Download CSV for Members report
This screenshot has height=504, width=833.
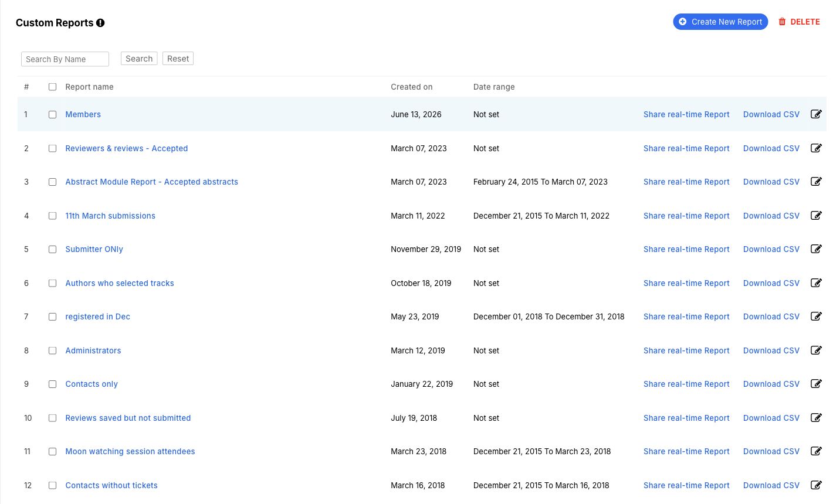(x=771, y=114)
